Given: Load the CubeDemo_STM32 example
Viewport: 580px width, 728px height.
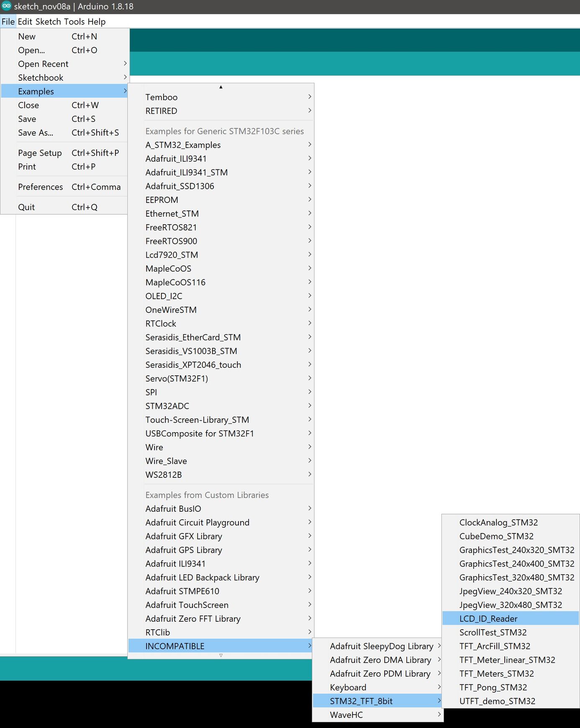Looking at the screenshot, I should pyautogui.click(x=511, y=536).
